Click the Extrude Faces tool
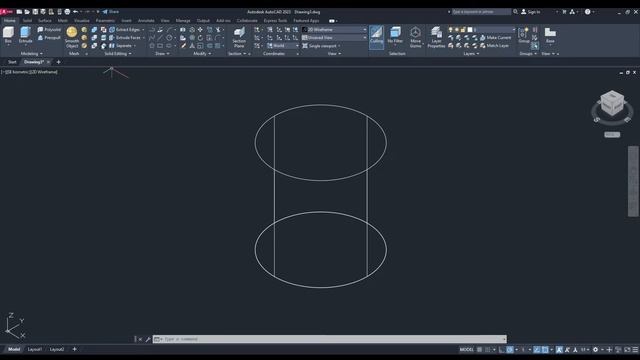The width and height of the screenshot is (640, 360). (124, 38)
